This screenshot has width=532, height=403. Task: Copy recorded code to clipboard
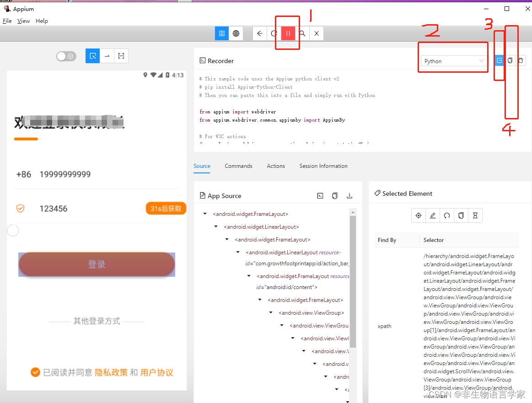click(x=510, y=60)
